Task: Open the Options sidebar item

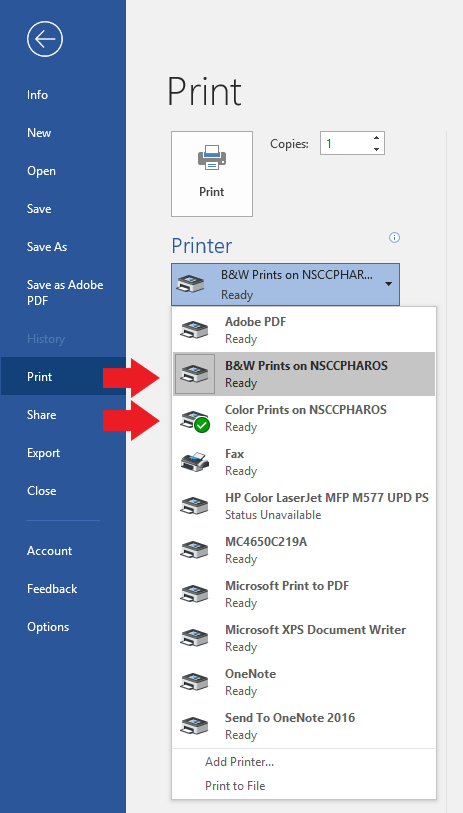Action: (x=48, y=627)
